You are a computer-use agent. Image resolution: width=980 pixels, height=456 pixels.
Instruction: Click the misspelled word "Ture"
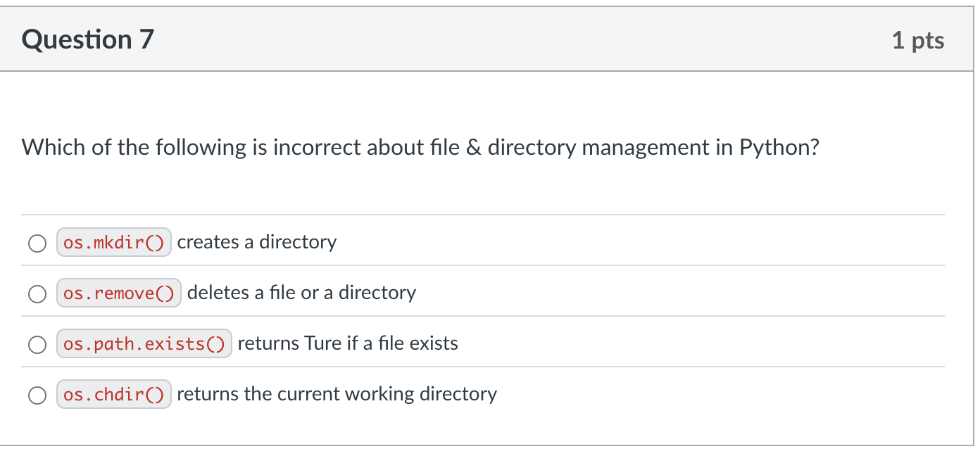click(322, 343)
